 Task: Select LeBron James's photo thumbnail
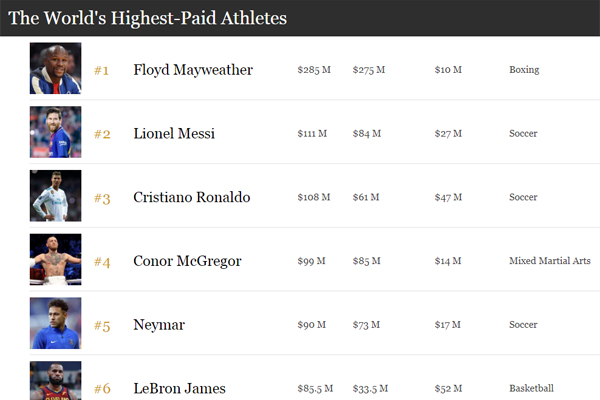pos(55,380)
